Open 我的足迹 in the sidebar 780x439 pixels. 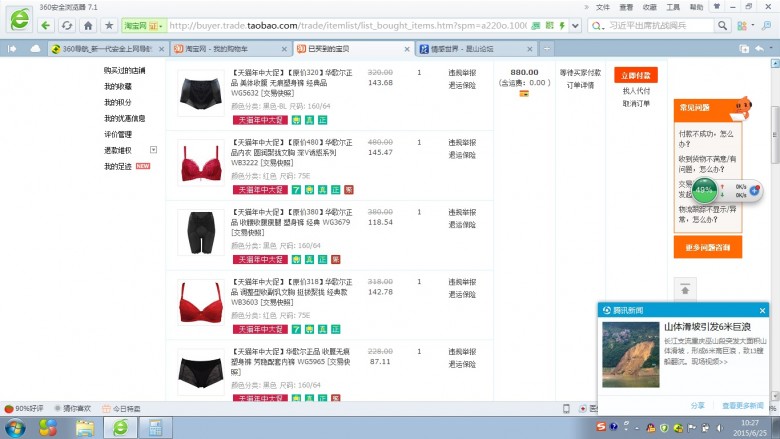(x=118, y=166)
